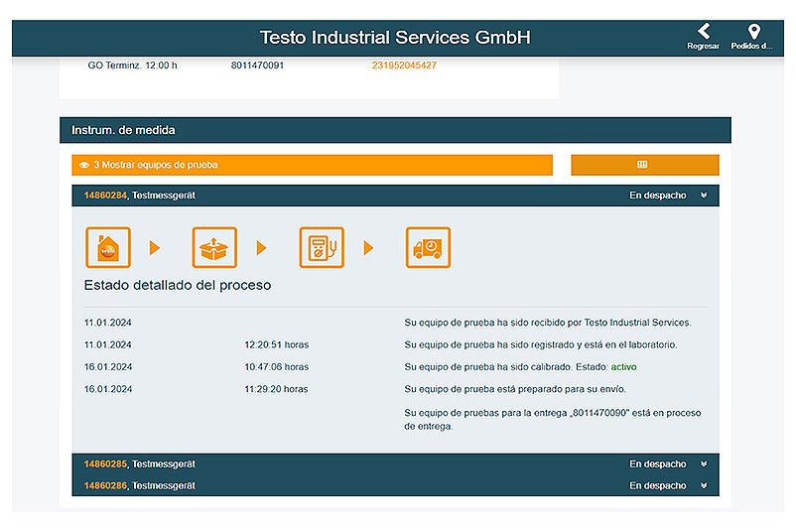Screen dimensions: 796x532
Task: Click the Instrum. de medida section header
Action: tap(395, 130)
